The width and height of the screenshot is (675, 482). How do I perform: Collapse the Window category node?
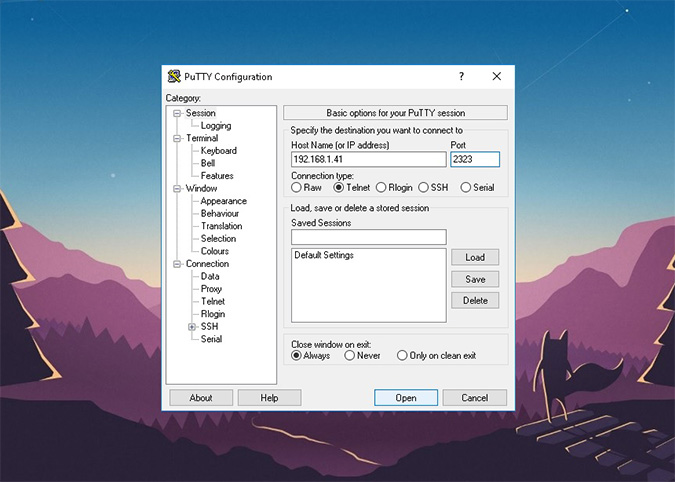tap(177, 189)
